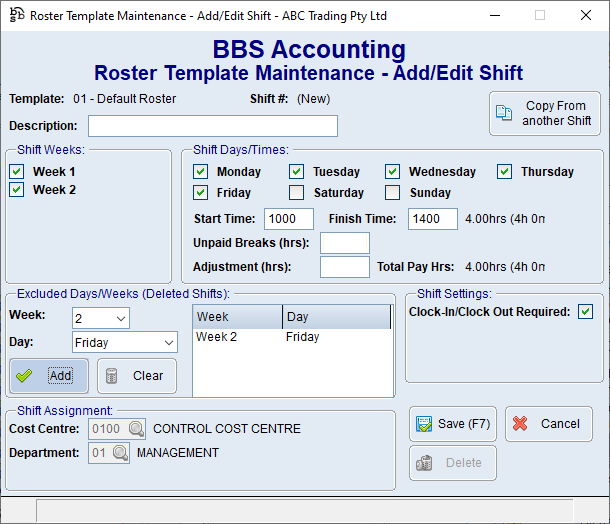Tick the Sunday checkbox
The image size is (610, 524).
pos(393,193)
